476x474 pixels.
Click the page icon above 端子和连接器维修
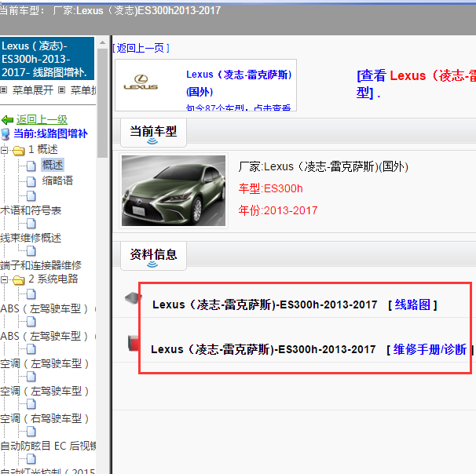point(31,251)
